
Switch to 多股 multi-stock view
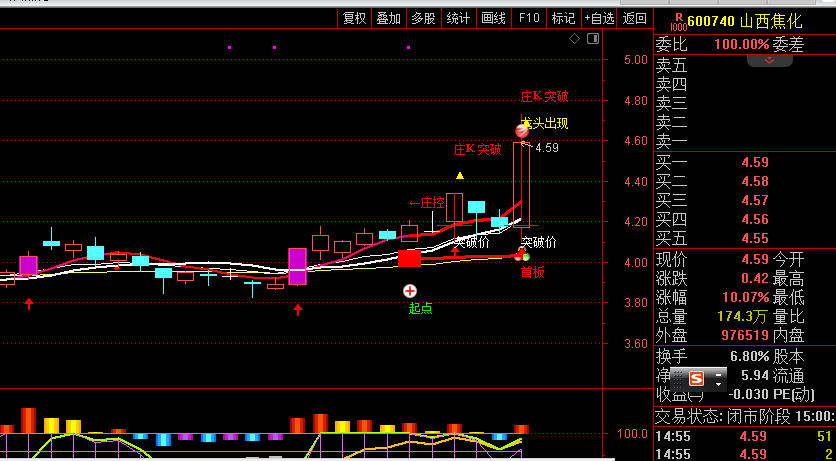pyautogui.click(x=423, y=18)
